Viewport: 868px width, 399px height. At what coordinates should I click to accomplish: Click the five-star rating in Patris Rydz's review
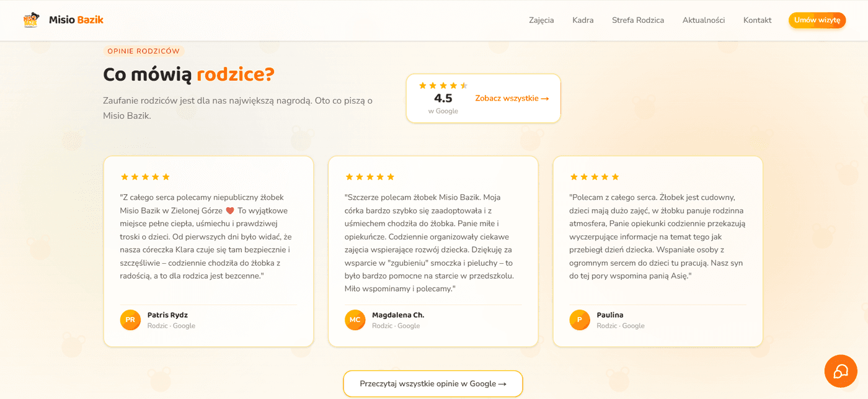click(x=145, y=177)
